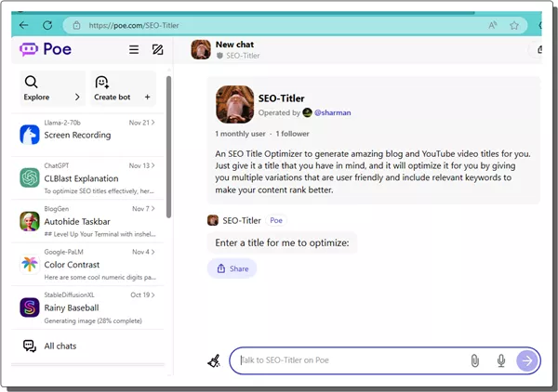This screenshot has height=392, width=558.
Task: Click the SEO-Titler bot name heading
Action: click(281, 98)
